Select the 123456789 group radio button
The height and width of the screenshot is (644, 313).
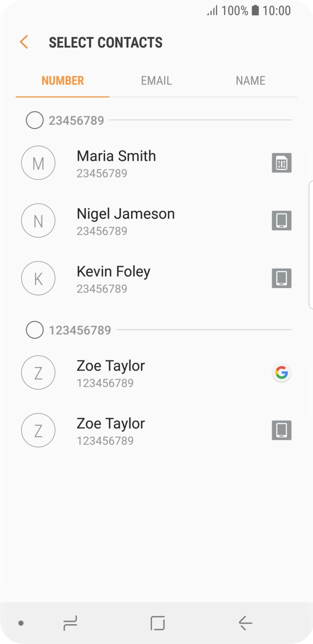tap(34, 330)
